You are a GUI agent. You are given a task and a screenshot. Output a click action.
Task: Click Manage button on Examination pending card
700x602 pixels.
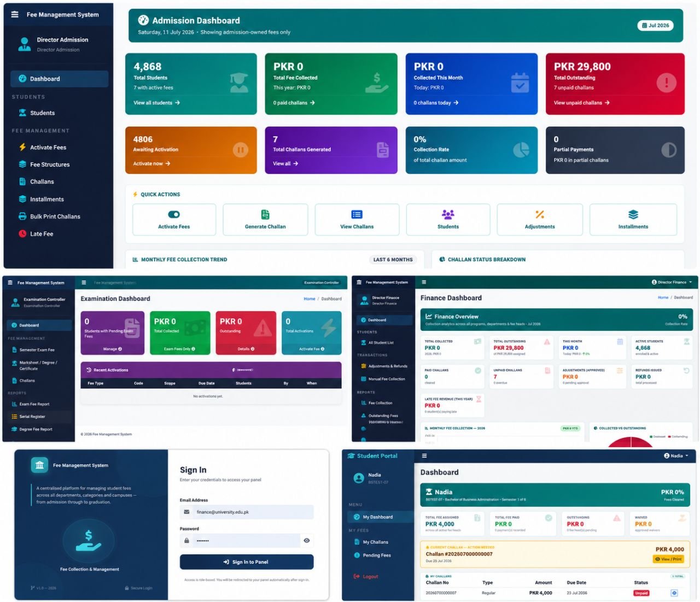(x=112, y=349)
